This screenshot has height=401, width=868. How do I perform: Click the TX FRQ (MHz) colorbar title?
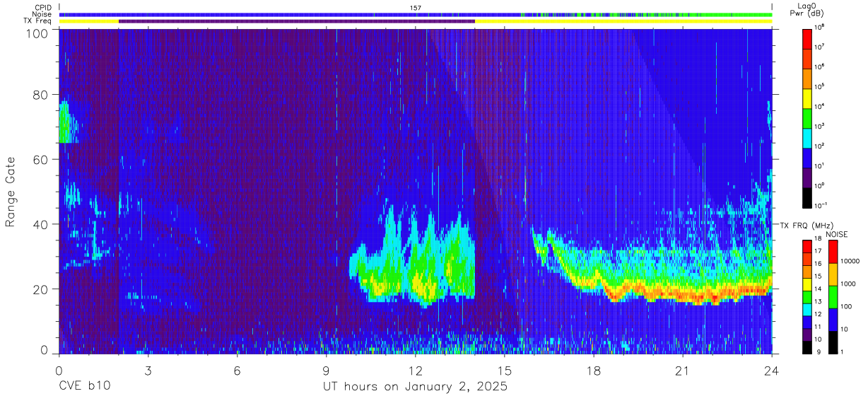point(805,226)
